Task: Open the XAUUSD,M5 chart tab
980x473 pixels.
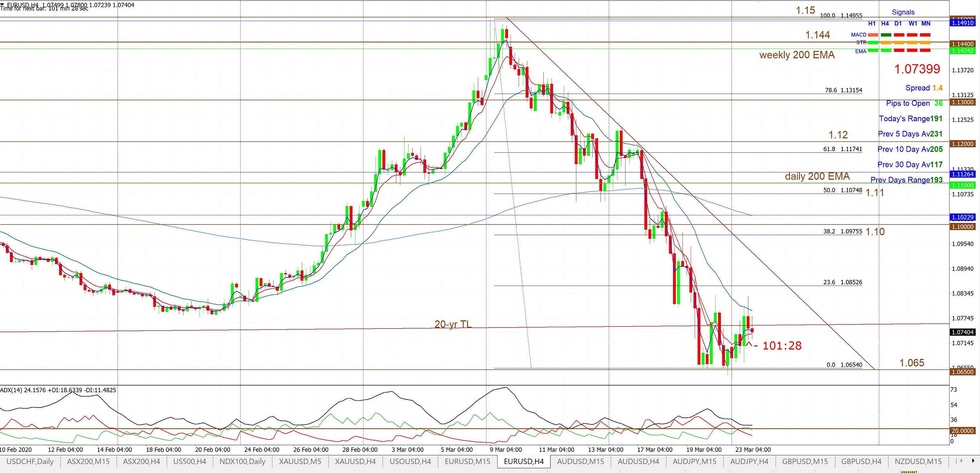Action: coord(300,462)
